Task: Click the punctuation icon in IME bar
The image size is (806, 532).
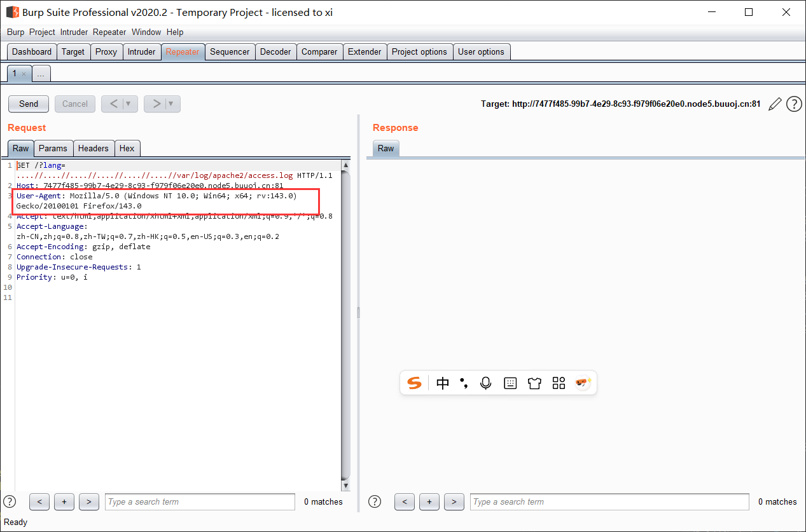Action: tap(464, 383)
